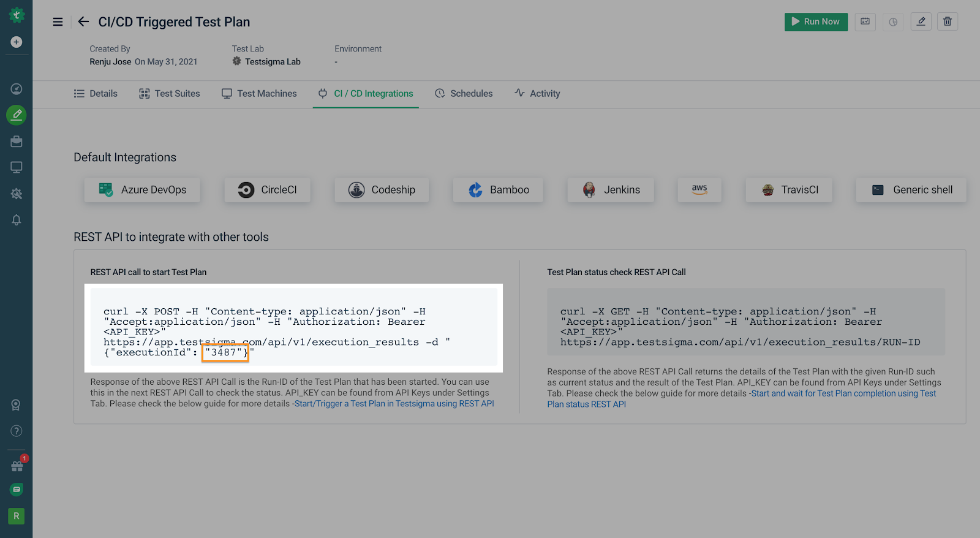Image resolution: width=980 pixels, height=538 pixels.
Task: Click the Testsigma Lab label
Action: pos(273,62)
